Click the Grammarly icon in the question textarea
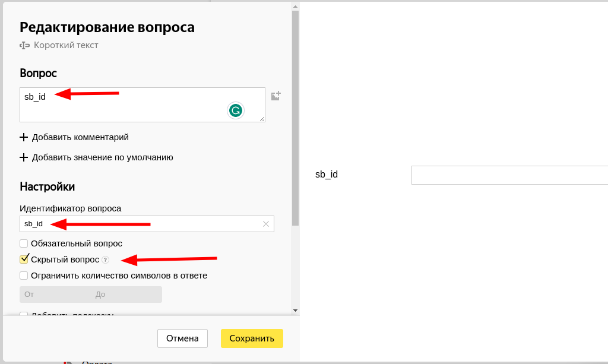608x364 pixels. click(236, 110)
